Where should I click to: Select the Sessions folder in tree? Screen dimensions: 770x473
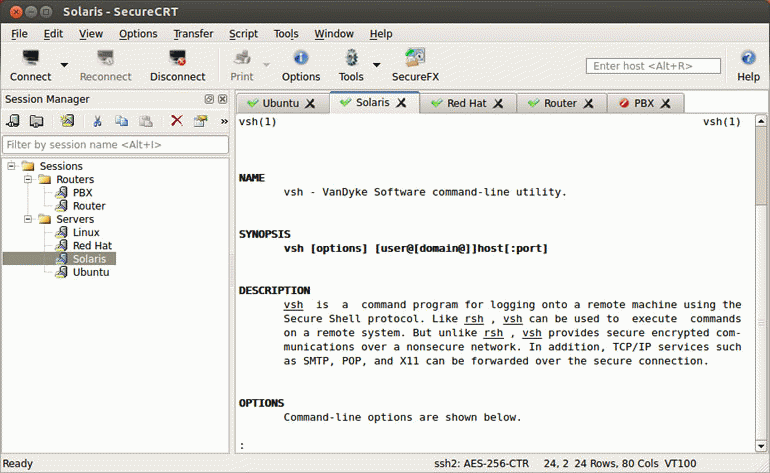click(x=61, y=166)
